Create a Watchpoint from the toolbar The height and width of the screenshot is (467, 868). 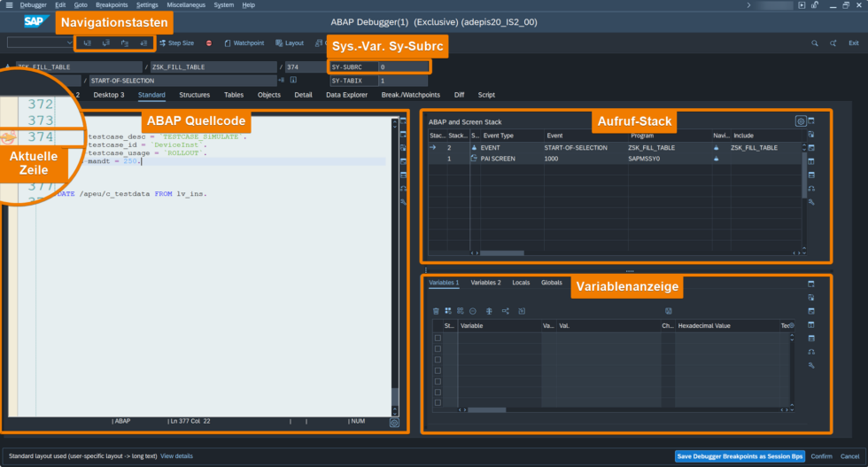[x=244, y=43]
